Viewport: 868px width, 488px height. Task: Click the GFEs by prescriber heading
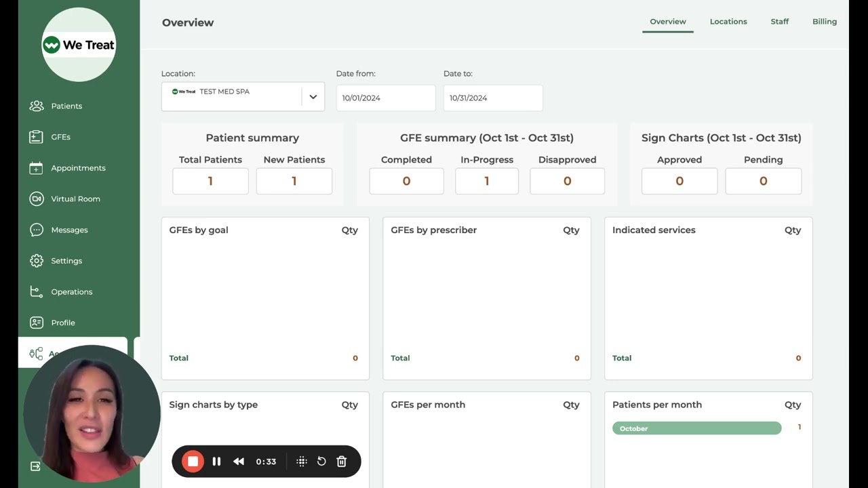click(x=433, y=230)
